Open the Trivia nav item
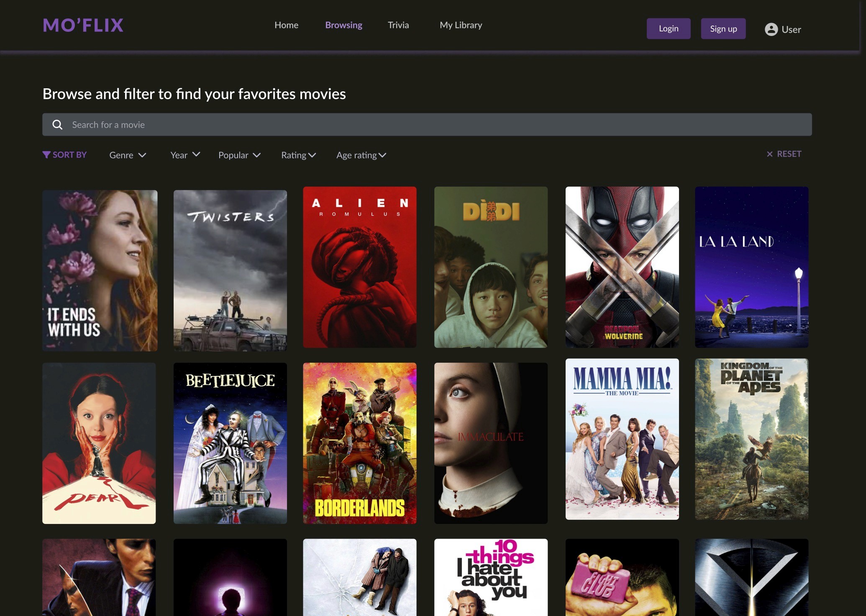The image size is (866, 616). 398,25
